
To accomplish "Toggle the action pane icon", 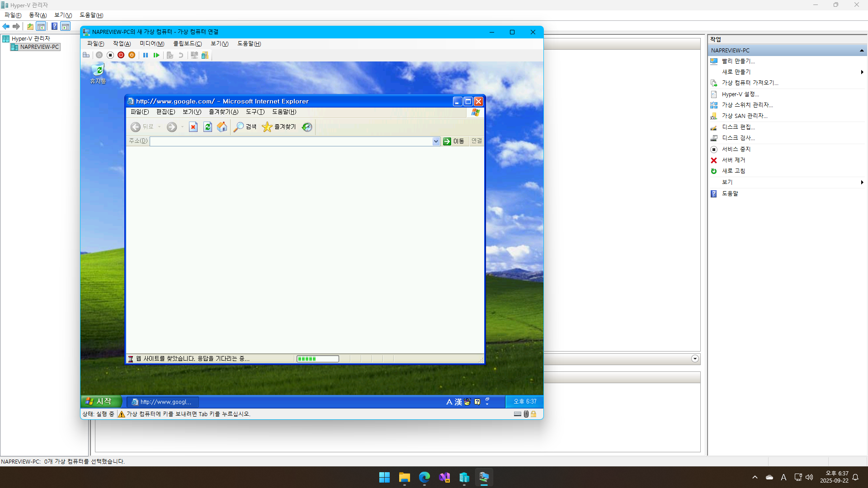I will pyautogui.click(x=66, y=26).
